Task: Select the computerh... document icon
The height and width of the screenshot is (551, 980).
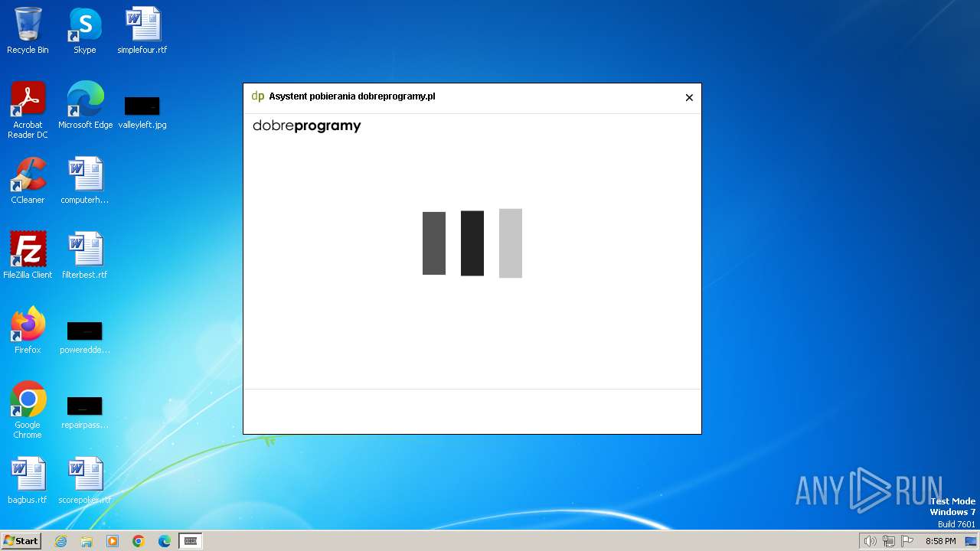Action: pos(85,181)
